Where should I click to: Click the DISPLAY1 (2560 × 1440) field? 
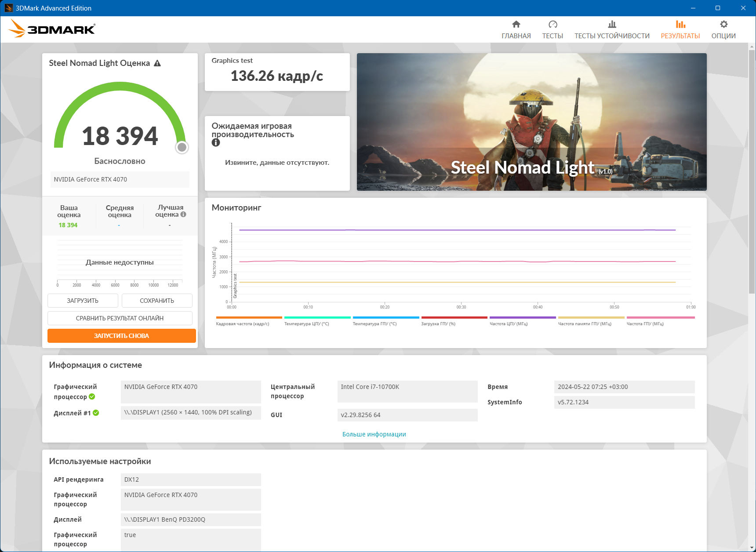[191, 413]
